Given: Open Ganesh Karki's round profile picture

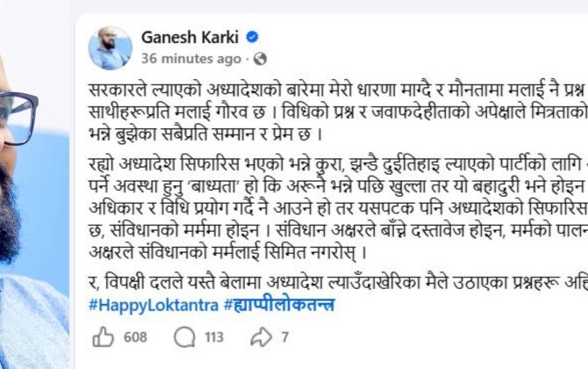Looking at the screenshot, I should [x=111, y=47].
